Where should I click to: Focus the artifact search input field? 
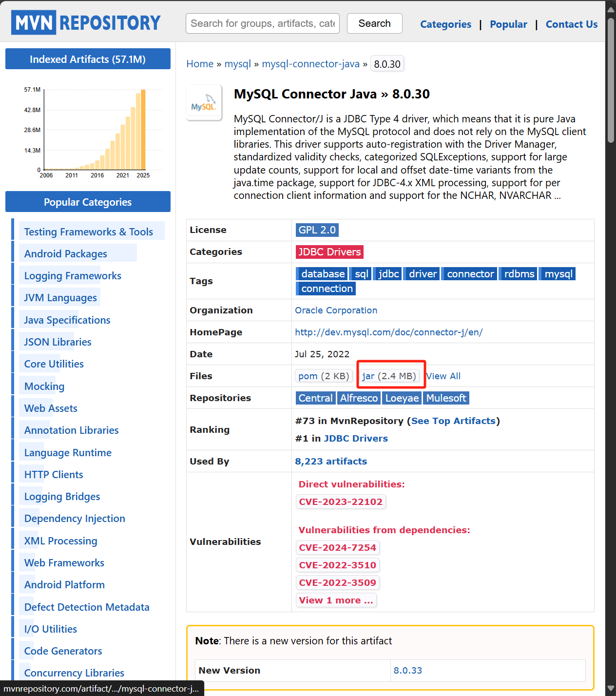(263, 23)
